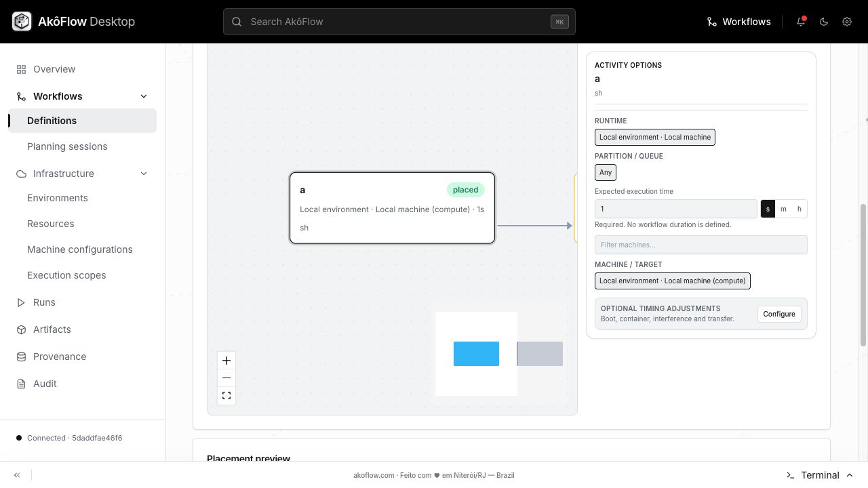
Task: Fit the canvas view to screen
Action: pos(226,396)
